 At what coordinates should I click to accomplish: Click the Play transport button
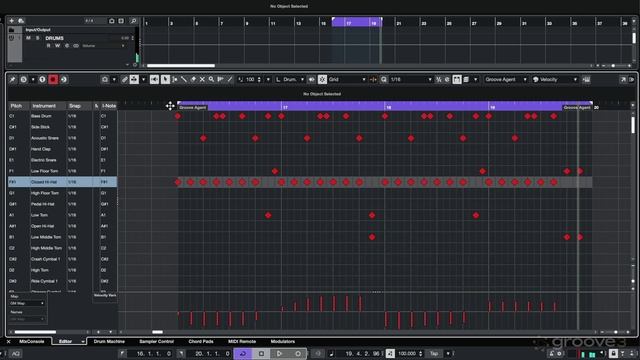[280, 353]
